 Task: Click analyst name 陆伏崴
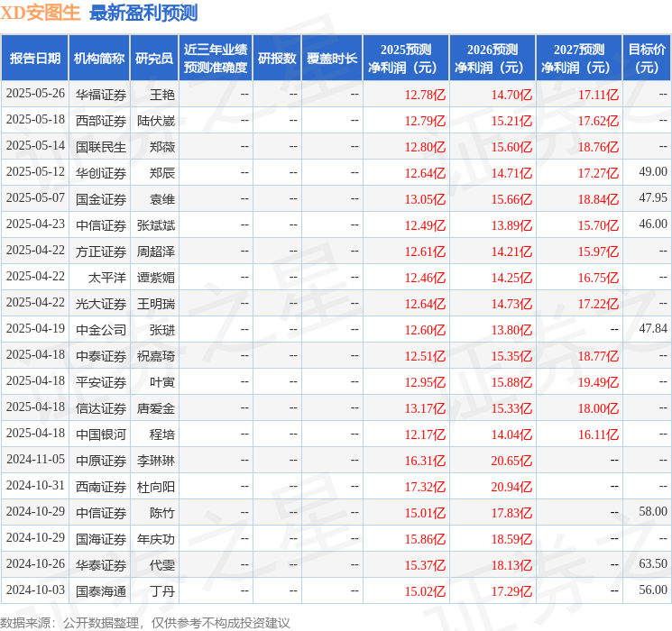[x=156, y=121]
